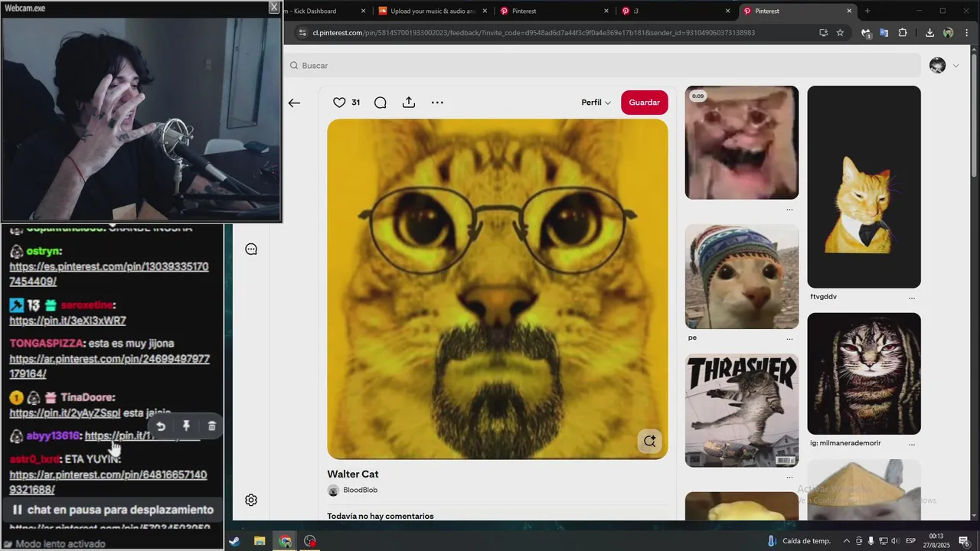Open TONGASPIZZA's ar.pinterest.com pin link
This screenshot has width=980, height=551.
point(109,366)
